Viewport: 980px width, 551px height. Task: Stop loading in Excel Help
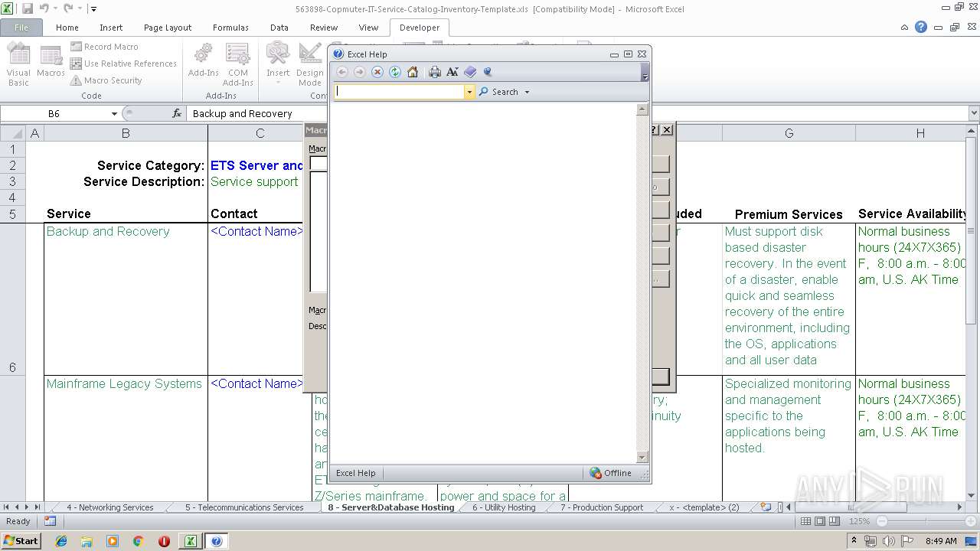pyautogui.click(x=377, y=72)
